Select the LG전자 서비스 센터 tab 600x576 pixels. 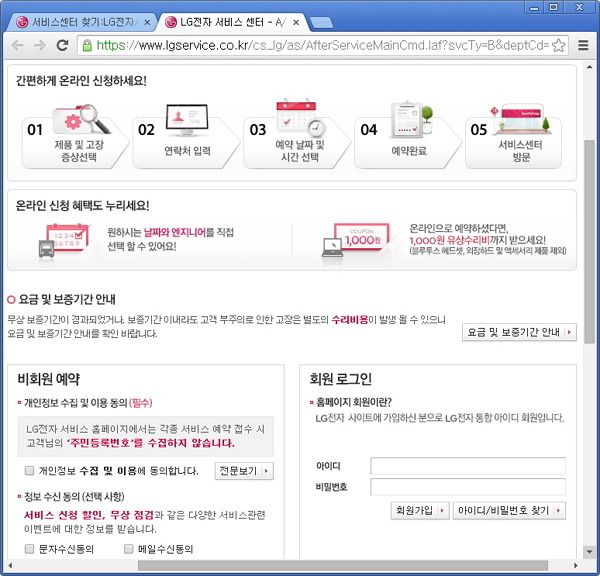coord(233,22)
